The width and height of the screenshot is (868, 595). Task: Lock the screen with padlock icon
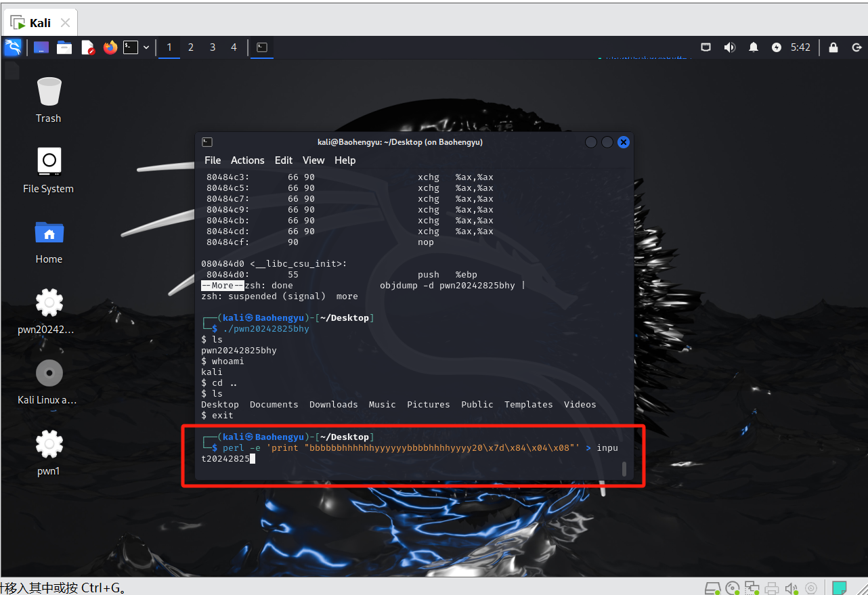[x=833, y=47]
